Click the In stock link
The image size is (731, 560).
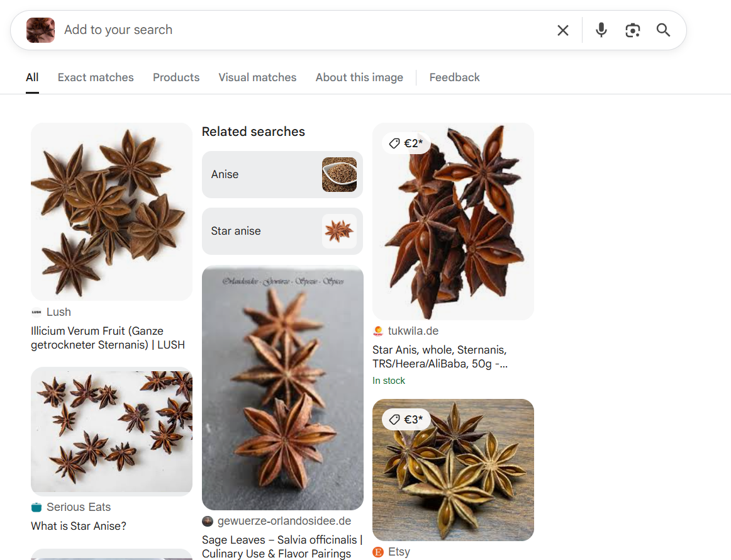tap(389, 380)
